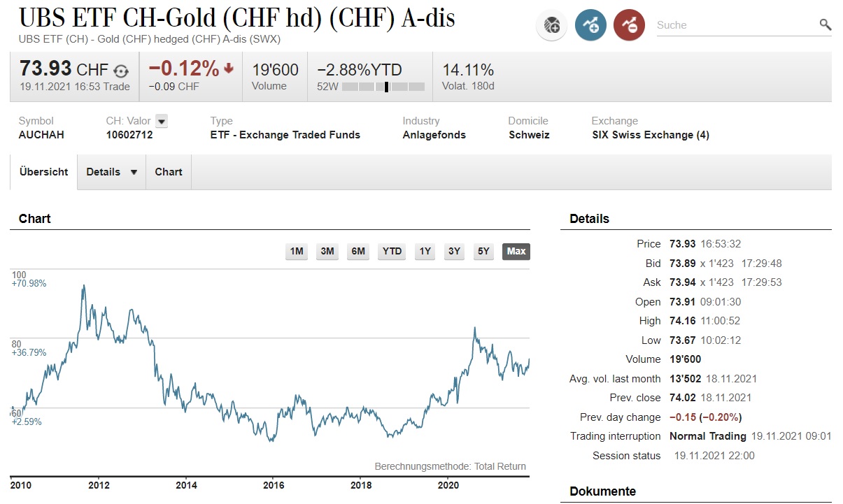
Task: Open the SIX Swiss Exchange (4) link
Action: coord(650,135)
